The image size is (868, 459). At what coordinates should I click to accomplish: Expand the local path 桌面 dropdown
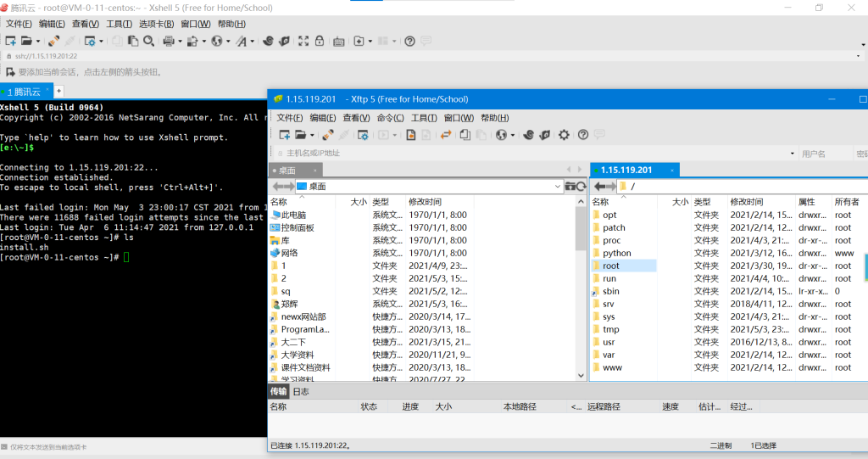coord(557,186)
